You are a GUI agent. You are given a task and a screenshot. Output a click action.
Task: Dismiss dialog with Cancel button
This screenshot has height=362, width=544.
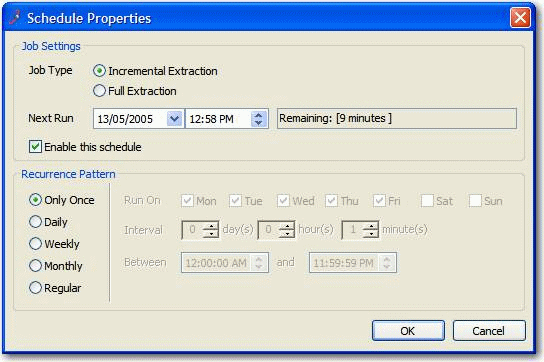[x=489, y=330]
